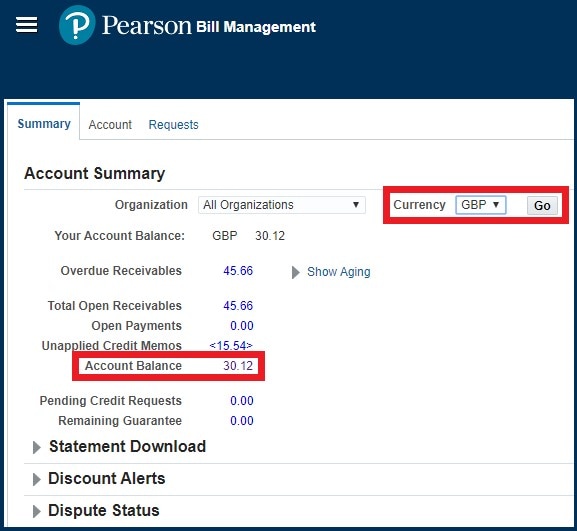Click the Open Payments 0.00 value
This screenshot has width=577, height=531.
tap(242, 326)
